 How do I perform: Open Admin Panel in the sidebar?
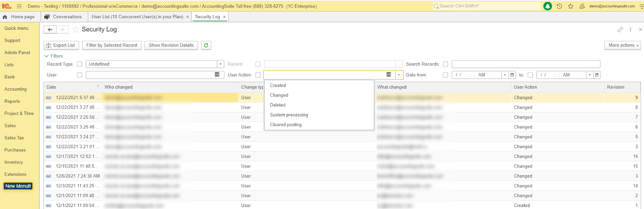pos(17,53)
